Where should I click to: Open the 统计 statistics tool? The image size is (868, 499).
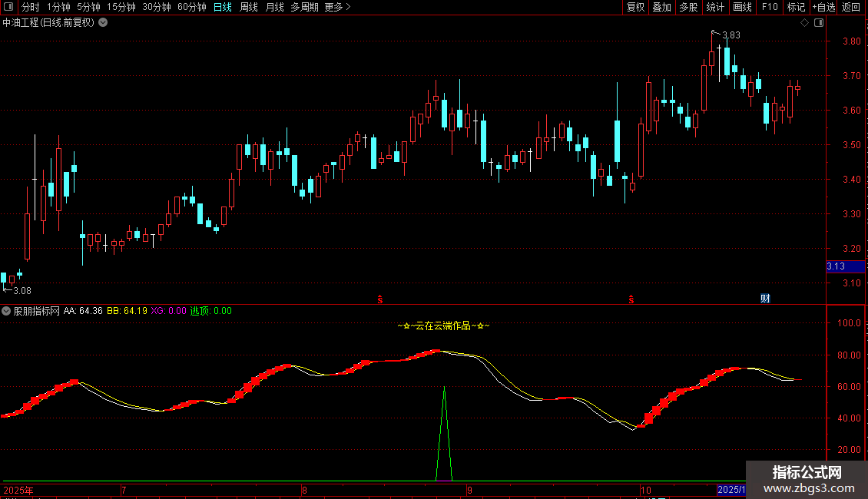click(x=714, y=7)
